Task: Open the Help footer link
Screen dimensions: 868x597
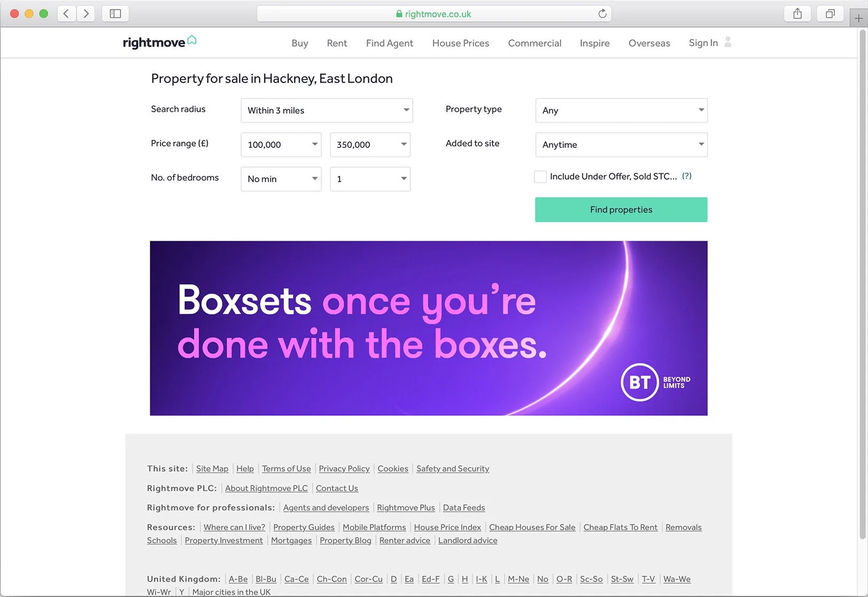Action: coord(245,468)
